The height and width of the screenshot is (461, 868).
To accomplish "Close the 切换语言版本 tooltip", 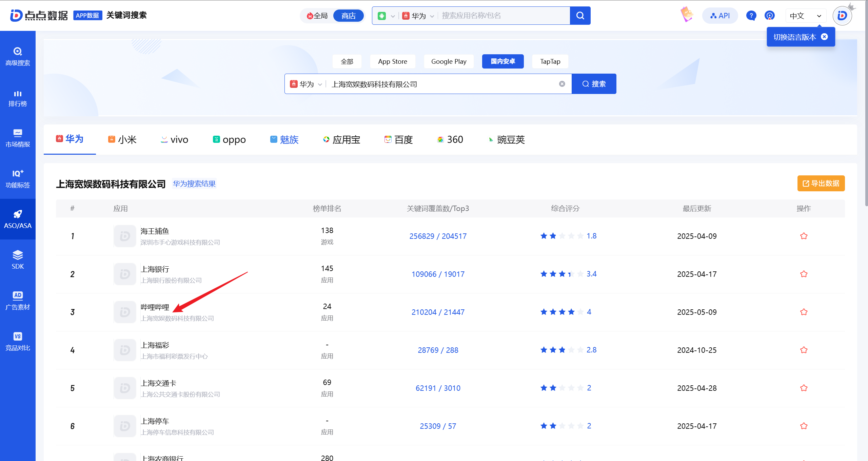I will [x=825, y=37].
